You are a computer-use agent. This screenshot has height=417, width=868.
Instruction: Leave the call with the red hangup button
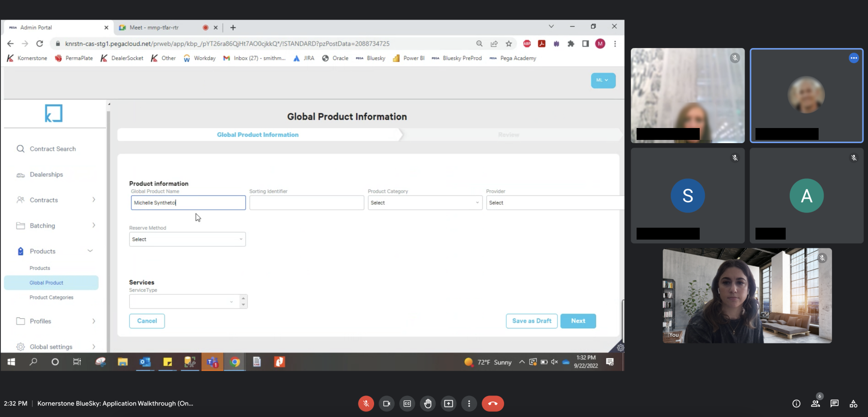tap(493, 403)
